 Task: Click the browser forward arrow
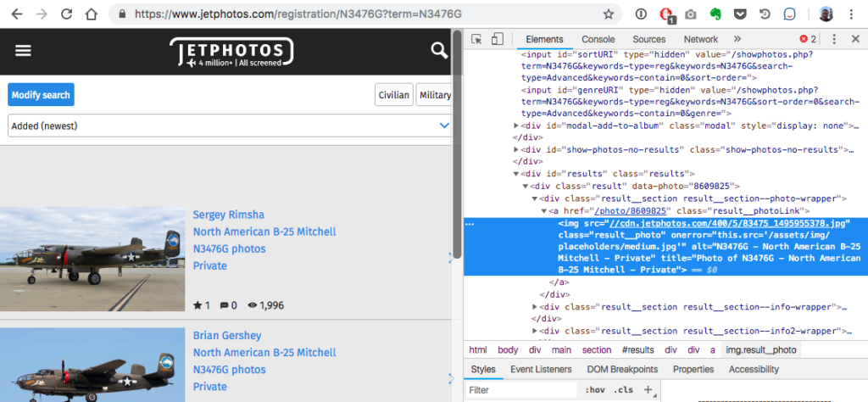click(42, 14)
